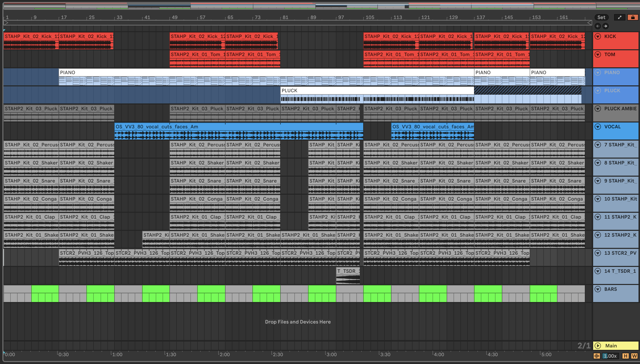This screenshot has height=364, width=640.
Task: Jump to previous locator arrow
Action: coord(598,26)
